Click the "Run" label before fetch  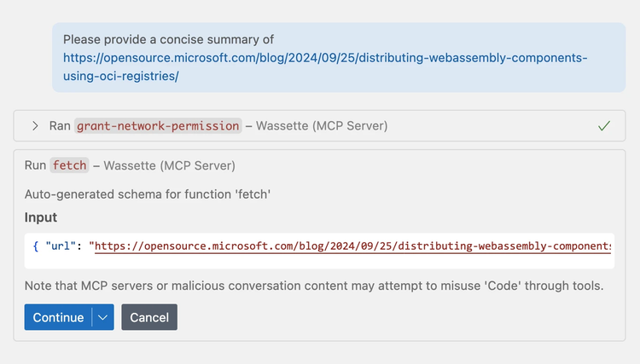coord(36,165)
